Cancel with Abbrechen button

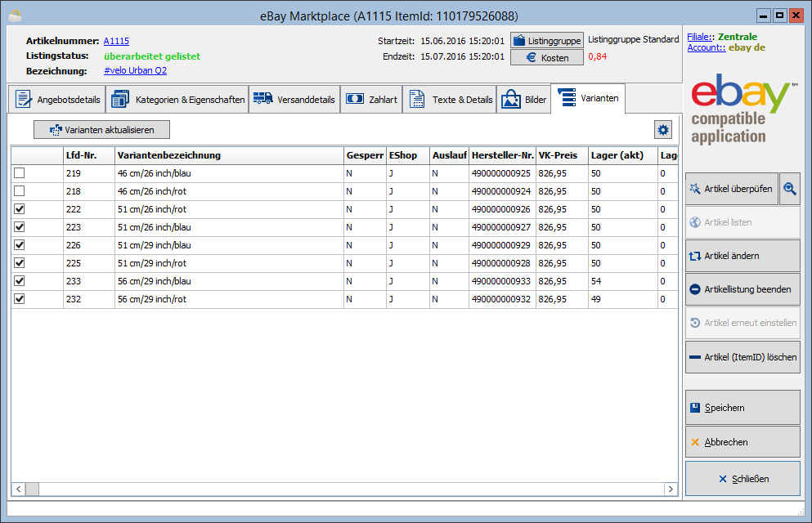click(x=742, y=442)
